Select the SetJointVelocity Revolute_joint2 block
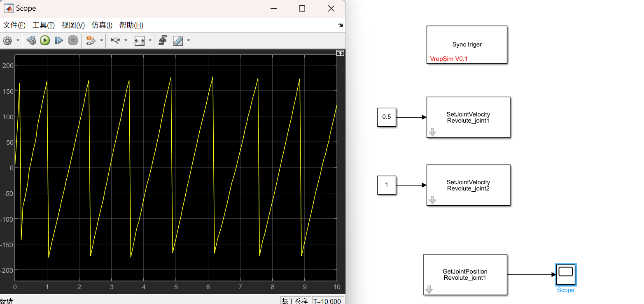Screen dimensions: 644x304 coord(468,185)
